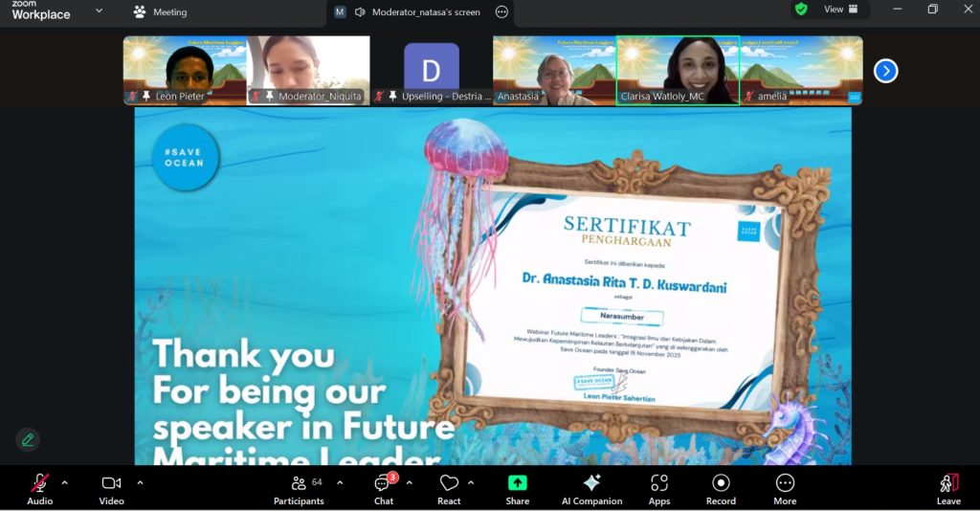Toggle the camera with the Video button

tap(111, 489)
